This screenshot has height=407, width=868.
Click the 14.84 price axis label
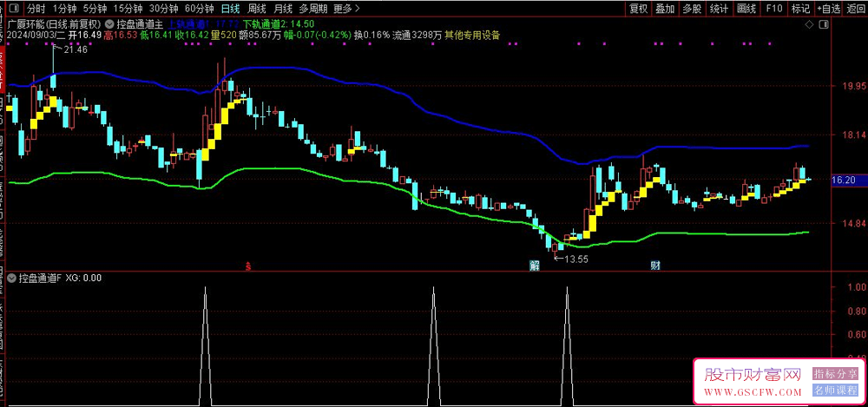coord(853,224)
